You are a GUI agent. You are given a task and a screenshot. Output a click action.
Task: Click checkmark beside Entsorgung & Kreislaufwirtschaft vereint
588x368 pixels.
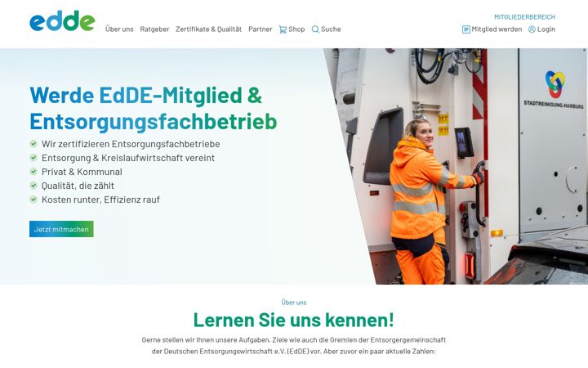(33, 158)
